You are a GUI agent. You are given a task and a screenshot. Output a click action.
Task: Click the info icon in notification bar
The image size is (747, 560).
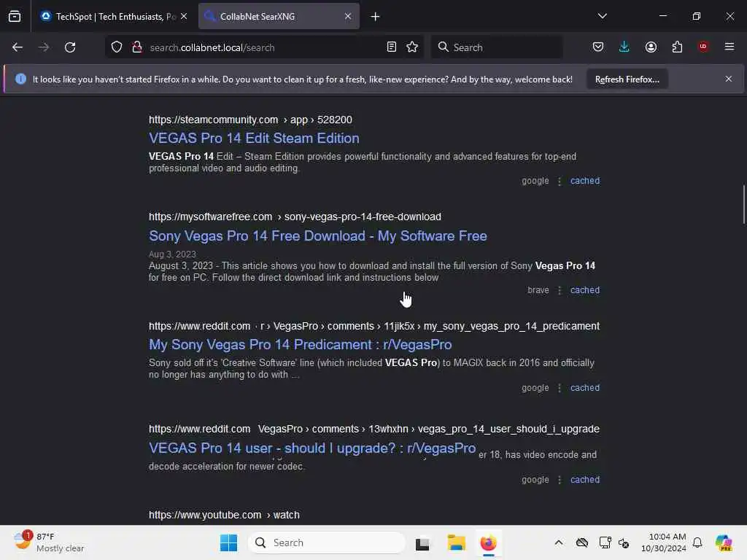point(20,79)
